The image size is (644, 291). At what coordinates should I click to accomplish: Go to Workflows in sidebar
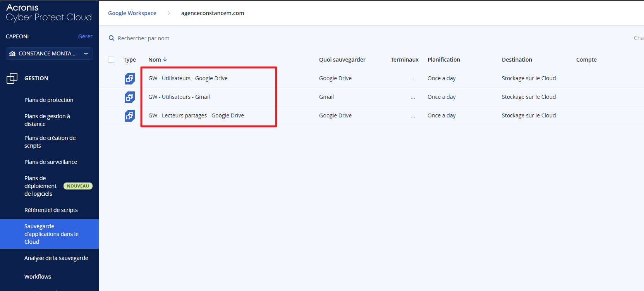[38, 277]
